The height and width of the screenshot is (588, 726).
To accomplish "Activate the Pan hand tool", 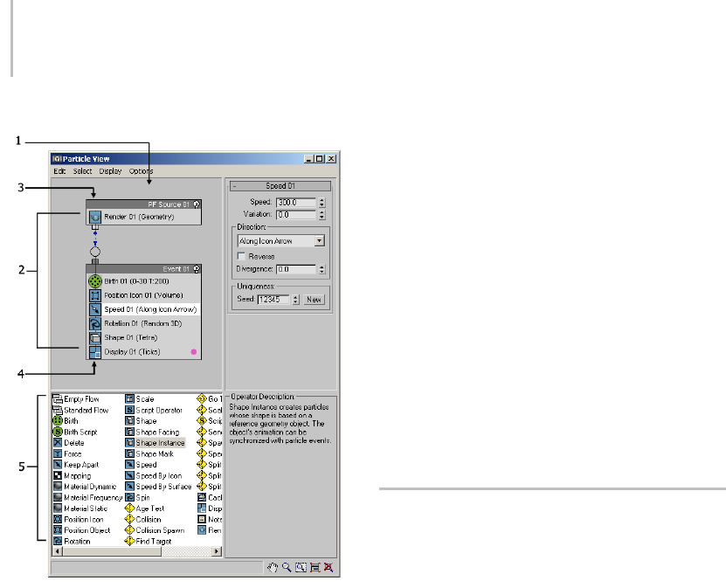I will click(273, 567).
